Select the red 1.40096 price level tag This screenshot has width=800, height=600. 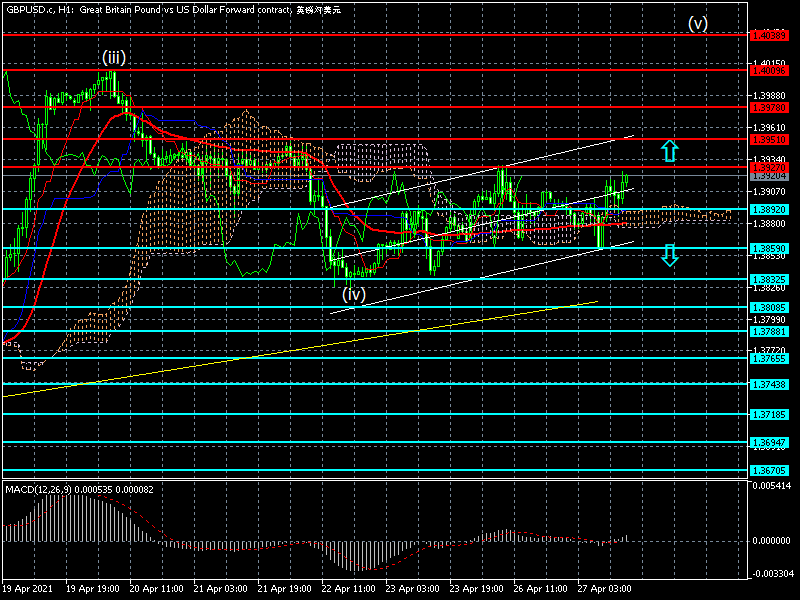[769, 70]
